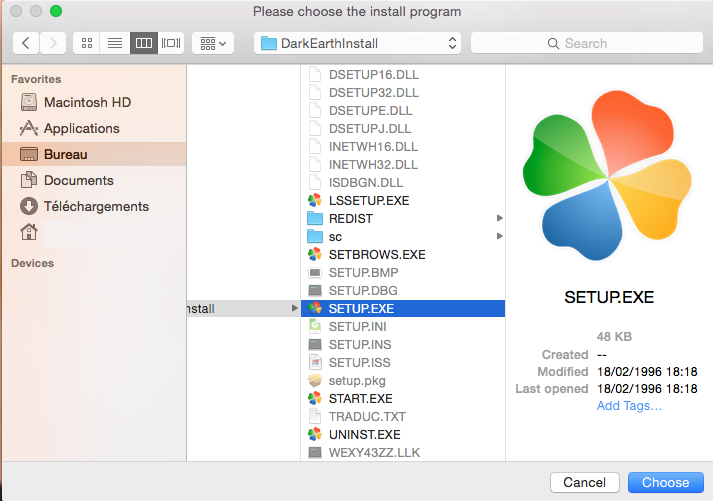Click the Macintosh HD drive icon

29,102
